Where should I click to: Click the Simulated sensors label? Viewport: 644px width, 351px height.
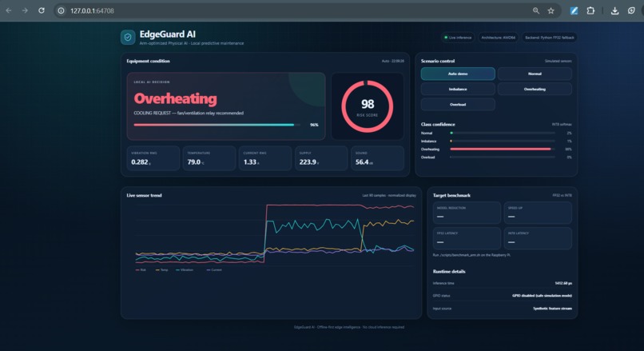[x=559, y=61]
